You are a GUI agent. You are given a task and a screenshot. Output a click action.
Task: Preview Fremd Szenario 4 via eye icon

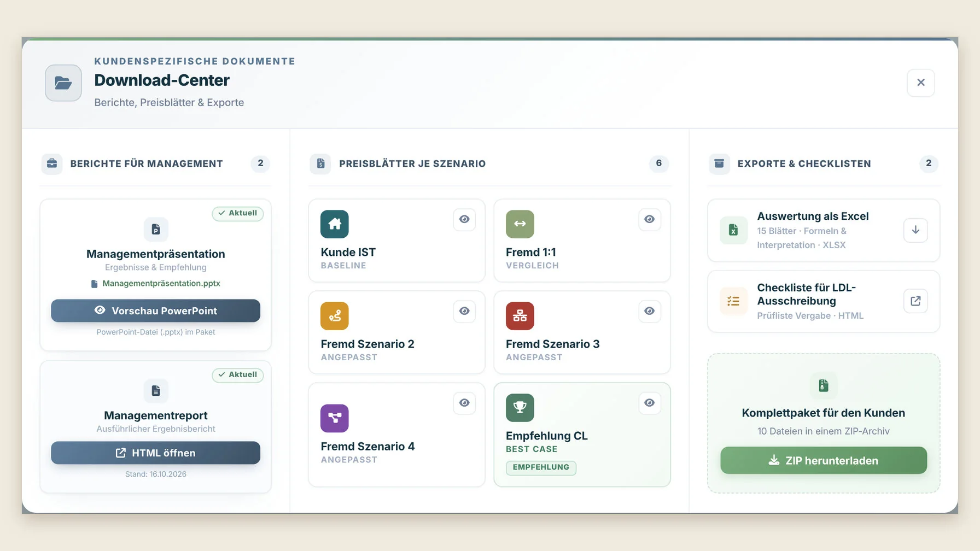[464, 403]
